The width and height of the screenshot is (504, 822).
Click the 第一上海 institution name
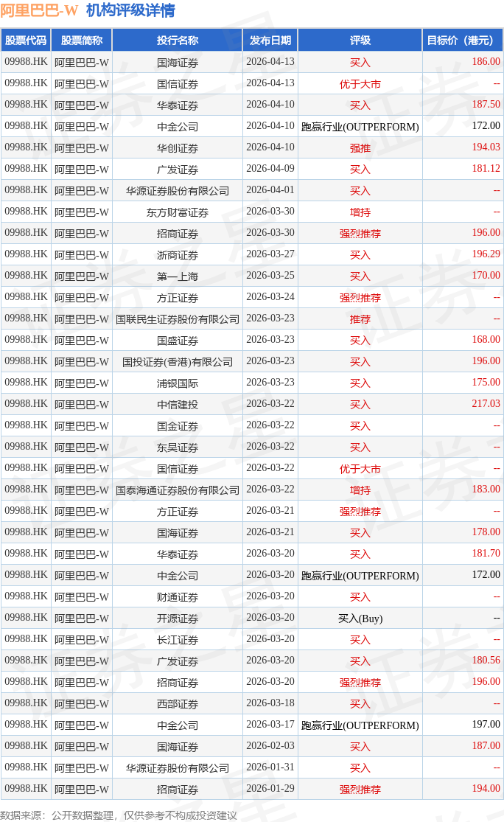[178, 276]
